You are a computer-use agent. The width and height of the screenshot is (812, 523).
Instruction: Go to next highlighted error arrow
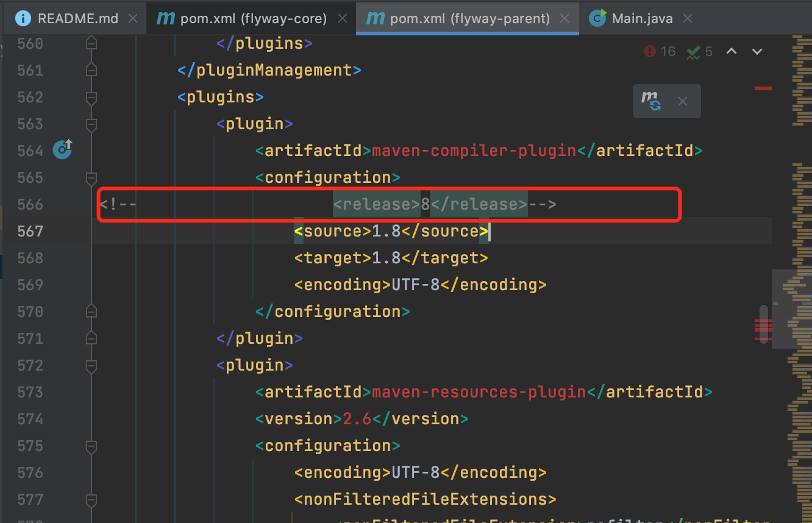[x=757, y=52]
